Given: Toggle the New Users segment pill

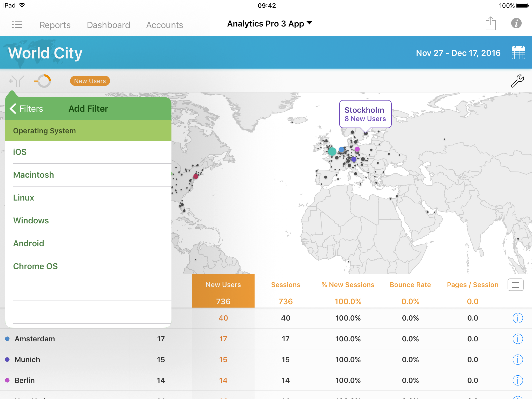Looking at the screenshot, I should [x=90, y=81].
